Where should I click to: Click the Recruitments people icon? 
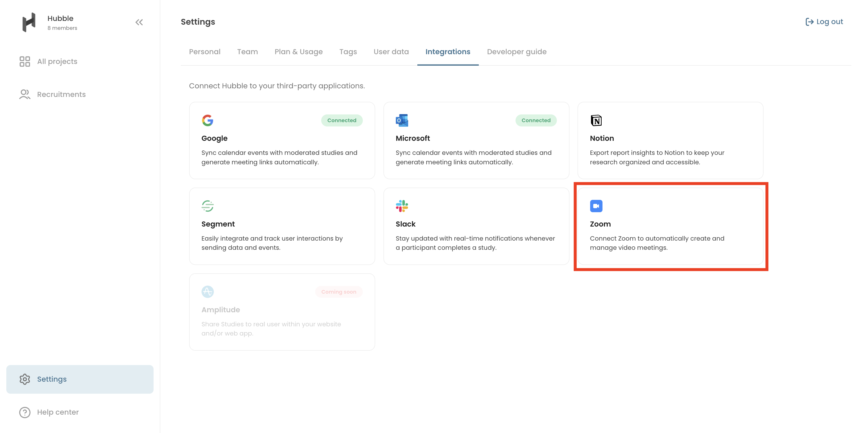click(x=25, y=94)
